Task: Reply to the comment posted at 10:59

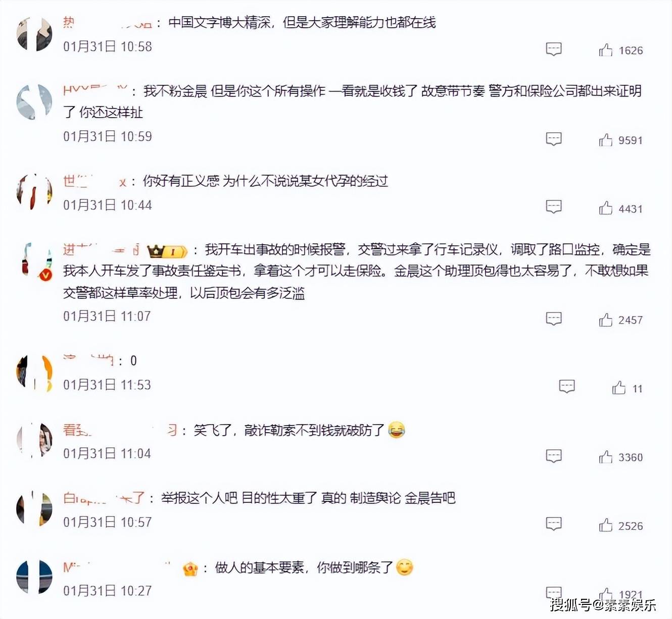Action: click(554, 139)
